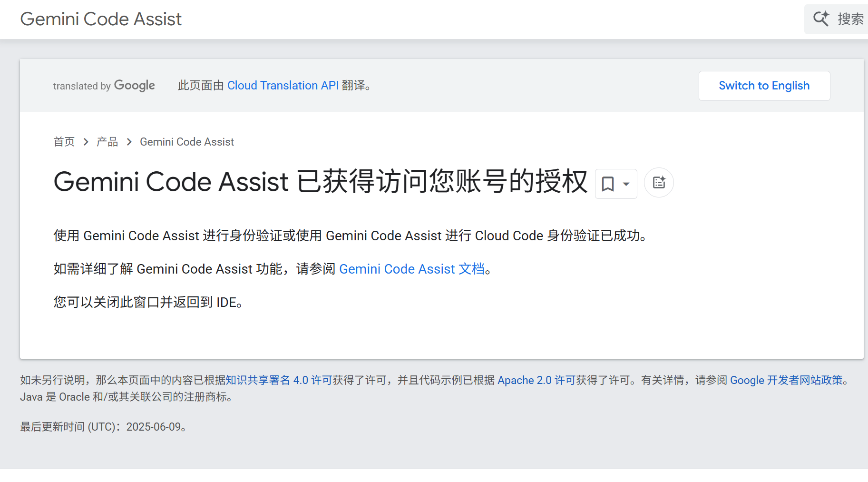
Task: Select the Gemini Code Assist breadcrumb item
Action: pos(186,141)
